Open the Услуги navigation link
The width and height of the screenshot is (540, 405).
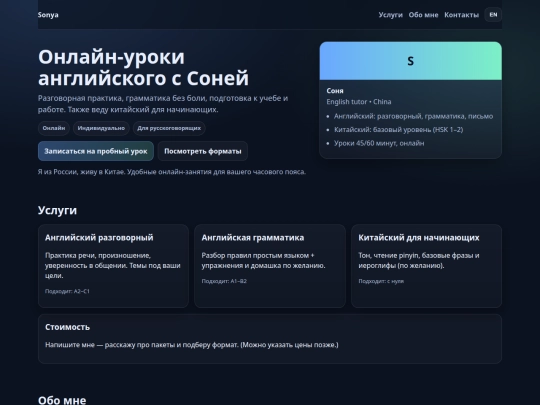tap(390, 15)
